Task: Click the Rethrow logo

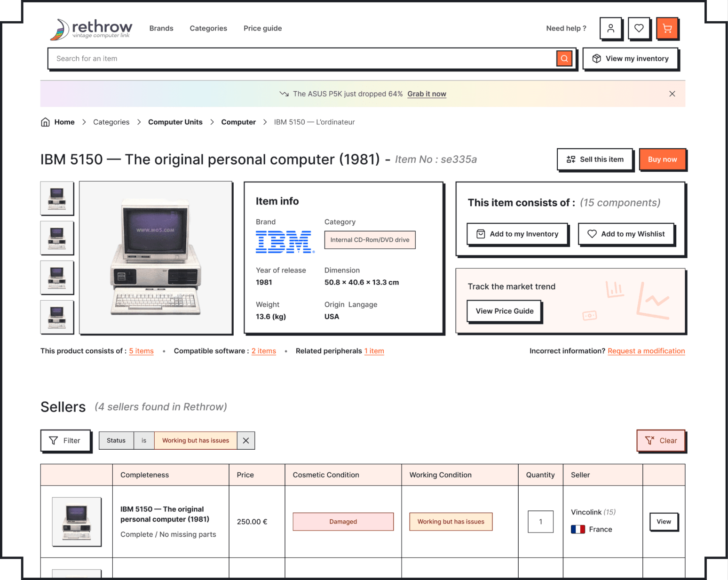Action: [91, 29]
